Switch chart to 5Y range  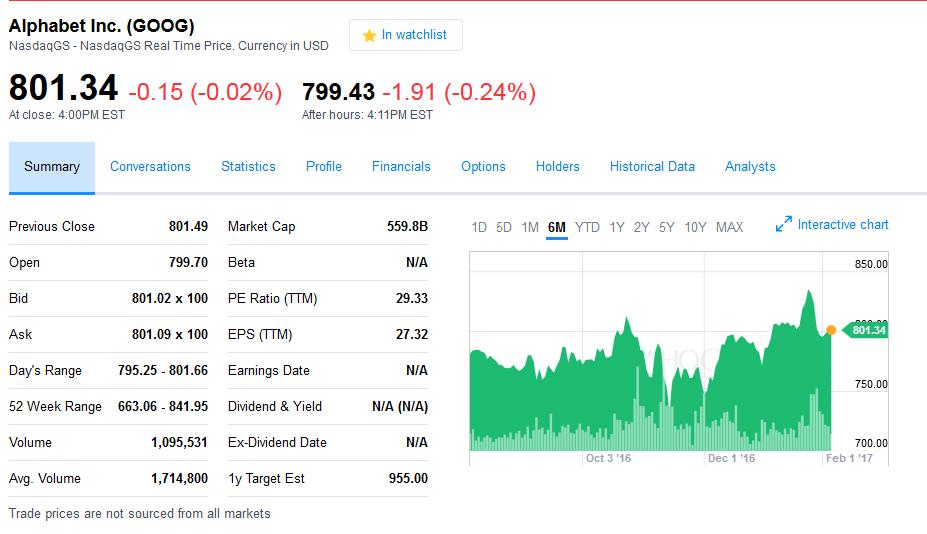pos(666,227)
